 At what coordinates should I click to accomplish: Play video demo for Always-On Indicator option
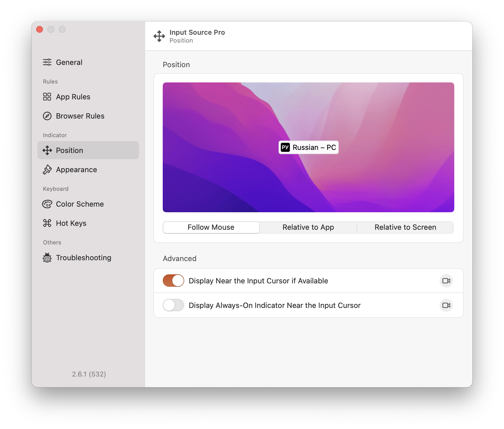tap(446, 305)
